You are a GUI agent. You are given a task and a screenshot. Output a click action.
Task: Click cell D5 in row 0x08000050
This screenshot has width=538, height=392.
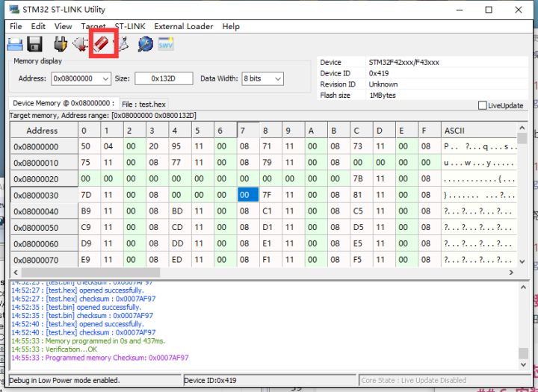(x=362, y=227)
